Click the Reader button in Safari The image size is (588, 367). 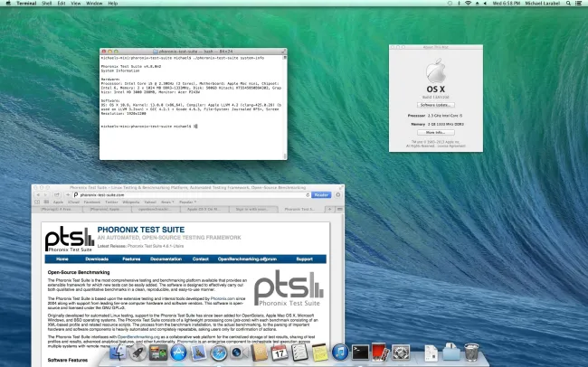(321, 195)
